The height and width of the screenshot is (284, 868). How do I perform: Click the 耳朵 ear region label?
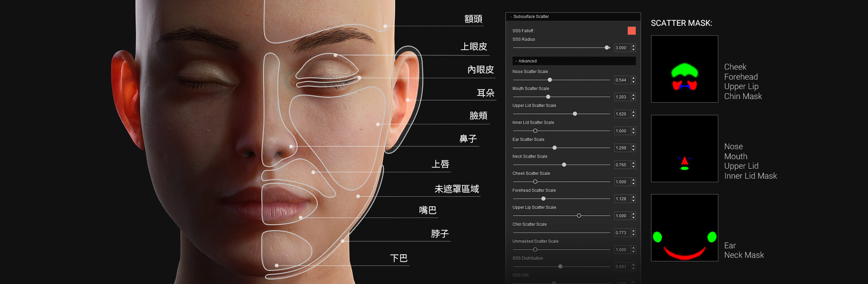486,93
